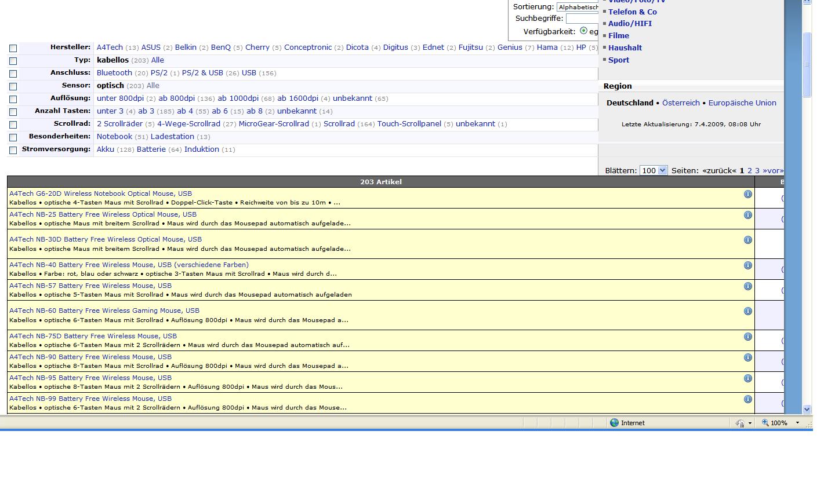The height and width of the screenshot is (504, 835).
Task: Filter power supply by Akku
Action: (x=106, y=149)
